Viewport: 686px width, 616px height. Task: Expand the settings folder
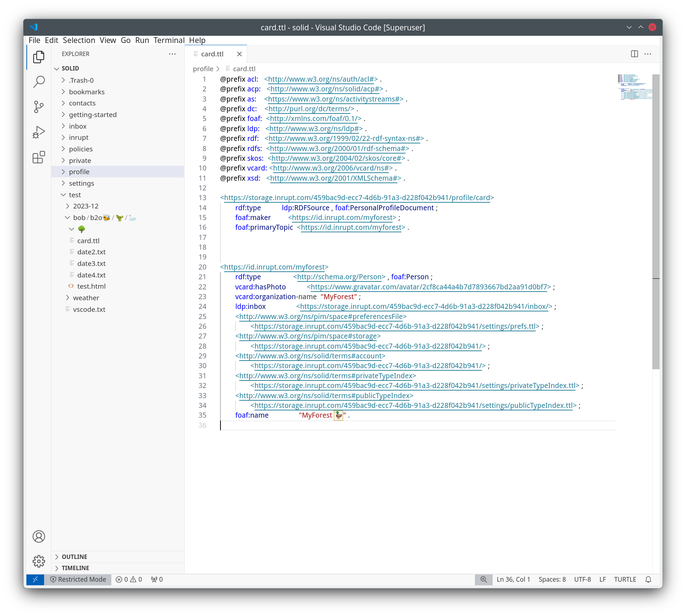point(118,183)
